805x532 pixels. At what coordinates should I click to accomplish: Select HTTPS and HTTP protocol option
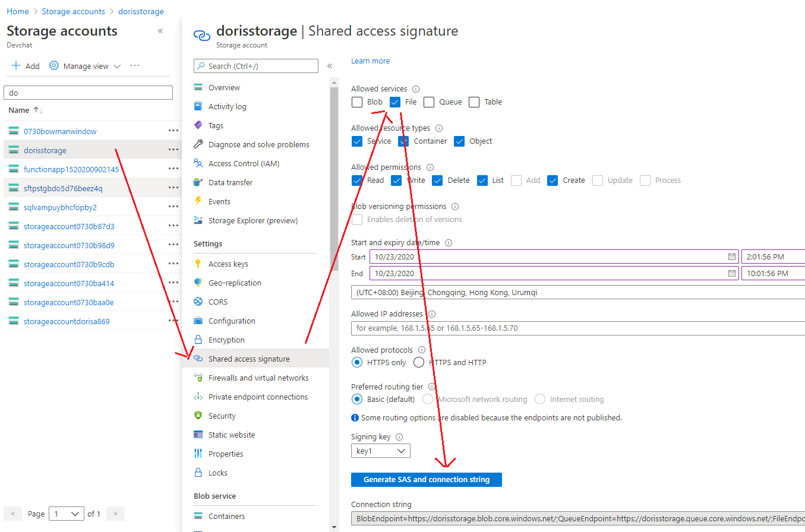[x=418, y=362]
